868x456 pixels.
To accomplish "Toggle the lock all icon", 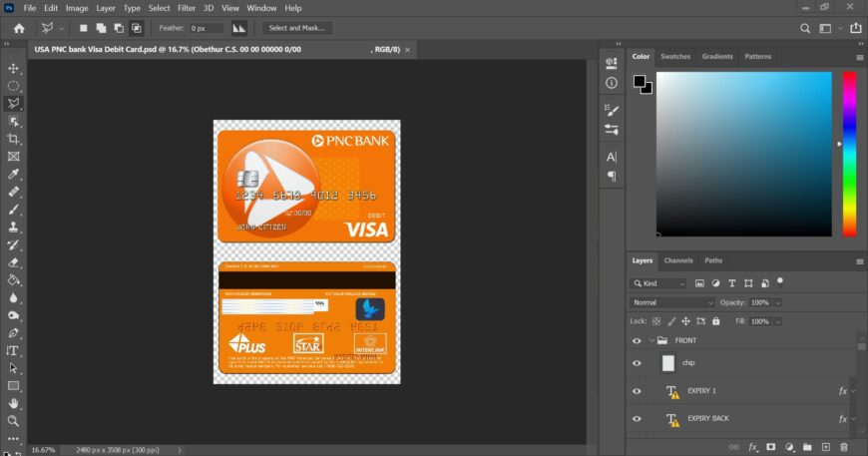I will 715,321.
